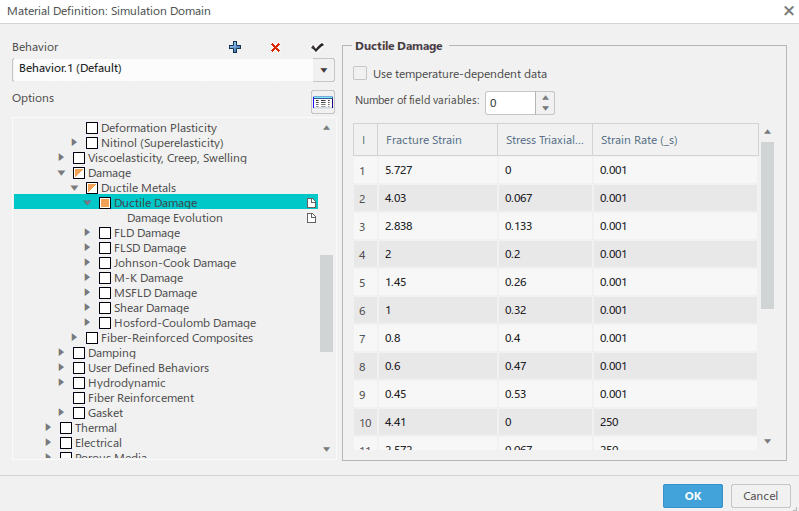Add a new behavior with plus icon
The width and height of the screenshot is (799, 511).
coord(234,47)
